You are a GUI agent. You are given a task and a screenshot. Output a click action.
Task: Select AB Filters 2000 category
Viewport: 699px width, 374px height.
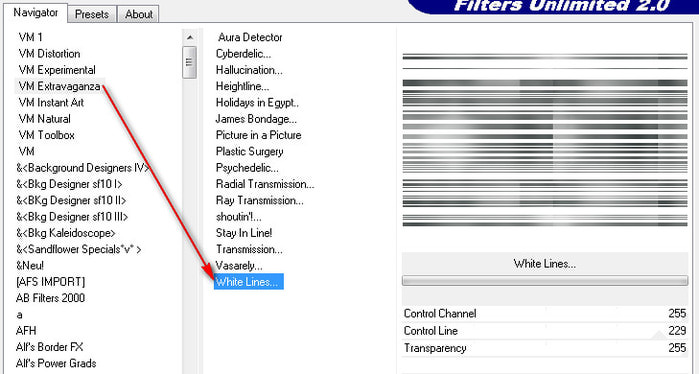pos(50,298)
